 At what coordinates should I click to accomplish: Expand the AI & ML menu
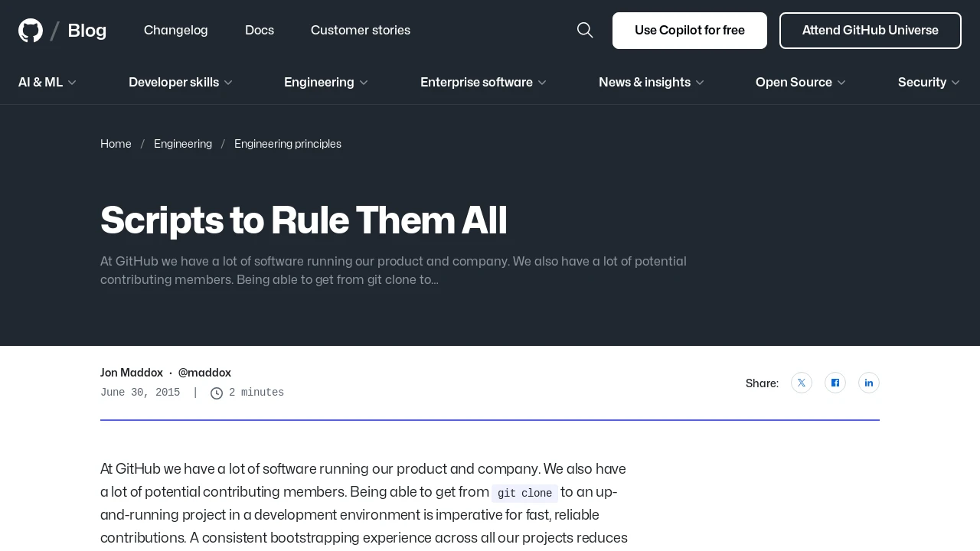coord(47,82)
